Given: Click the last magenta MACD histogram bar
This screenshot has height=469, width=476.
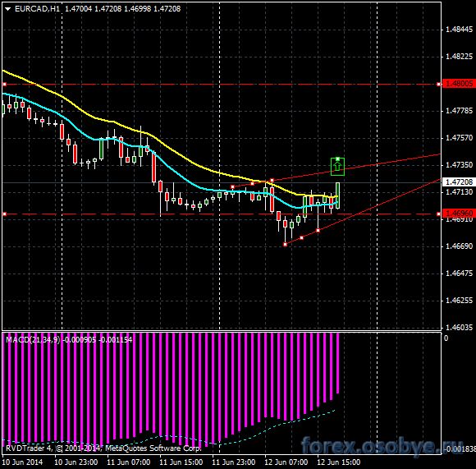Looking at the screenshot, I should 337,363.
